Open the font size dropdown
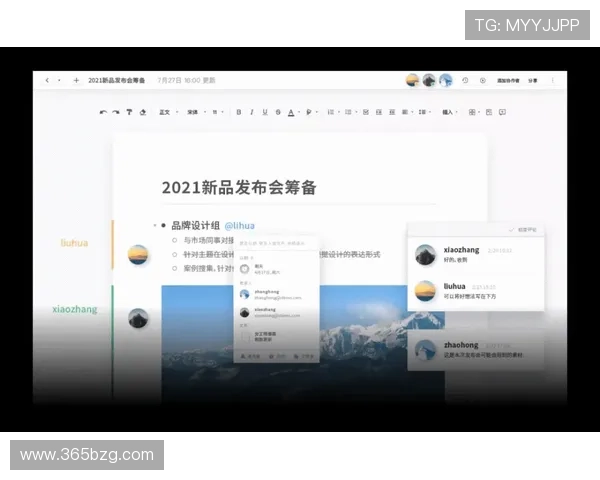600x480 pixels. click(218, 112)
